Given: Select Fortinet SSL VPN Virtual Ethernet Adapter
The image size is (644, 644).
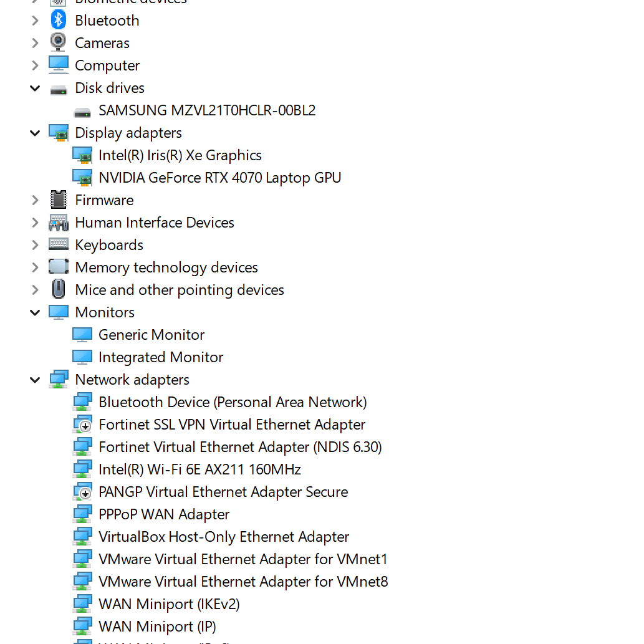Looking at the screenshot, I should click(x=232, y=425).
